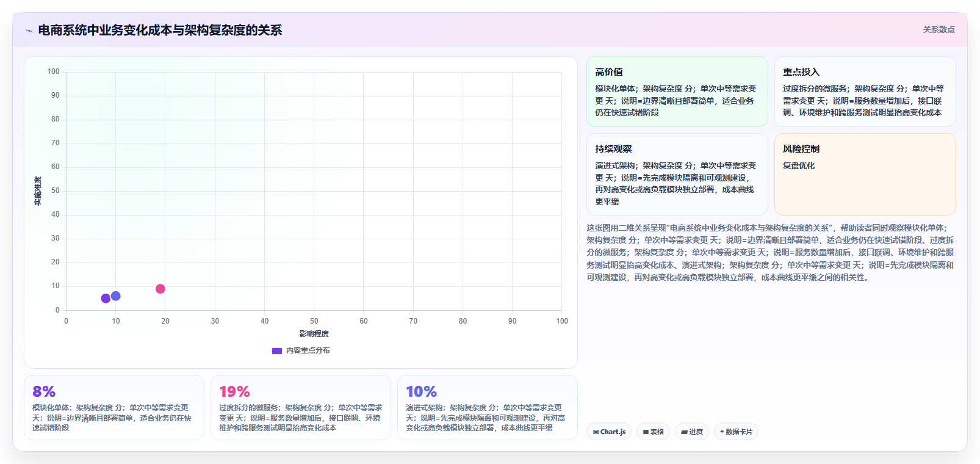Viewport: 980px width, 464px height.
Task: Click the x-axis tick label 50
Action: [314, 321]
